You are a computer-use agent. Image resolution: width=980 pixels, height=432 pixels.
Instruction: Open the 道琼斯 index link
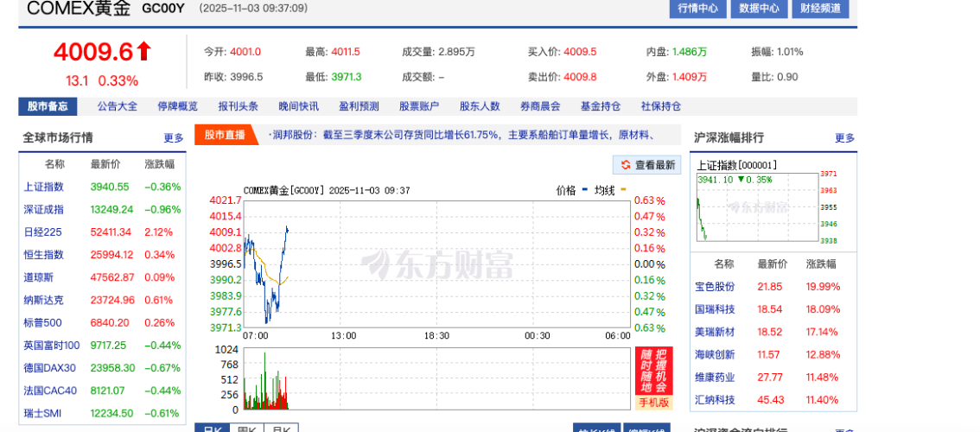(x=39, y=277)
